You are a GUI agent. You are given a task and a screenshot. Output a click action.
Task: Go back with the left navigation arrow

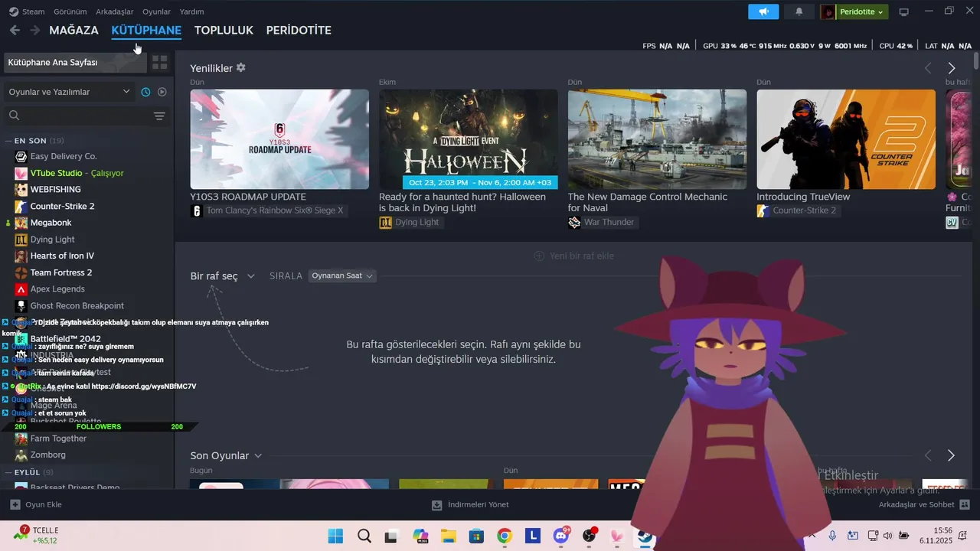(x=15, y=30)
